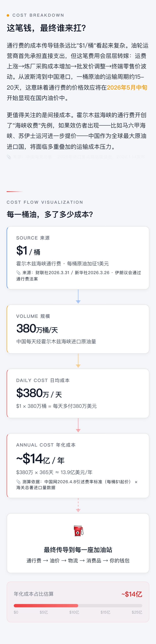Click the highlighted 2026年5月中旬 text
This screenshot has height=644, width=156.
click(127, 87)
